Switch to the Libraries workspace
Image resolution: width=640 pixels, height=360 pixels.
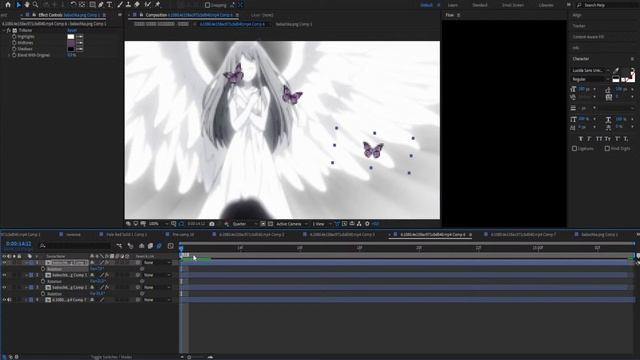click(x=546, y=5)
